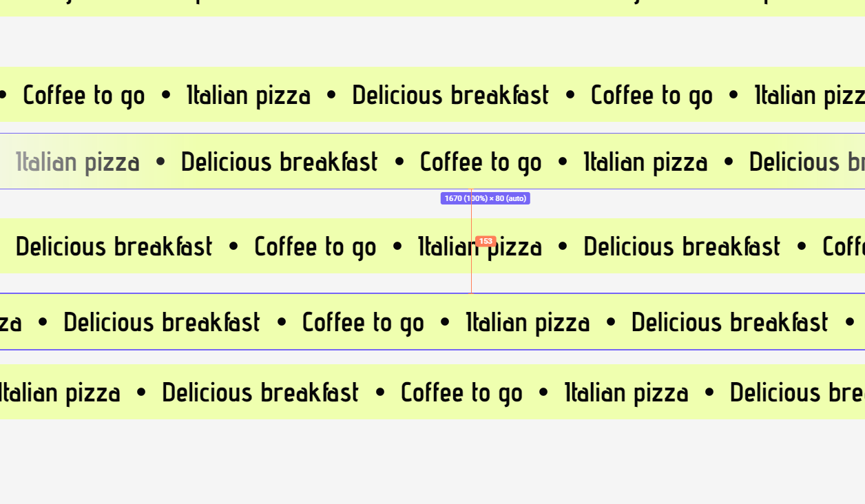
Task: Click rightmost "Delicious breakfast" in 153-badge ticker row
Action: pos(682,246)
